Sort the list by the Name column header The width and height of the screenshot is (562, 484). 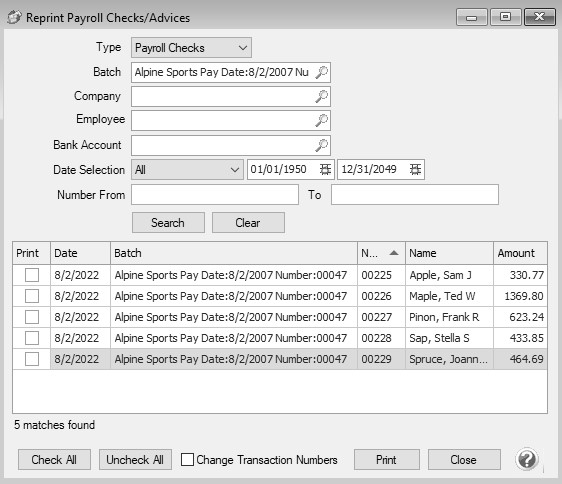click(449, 253)
